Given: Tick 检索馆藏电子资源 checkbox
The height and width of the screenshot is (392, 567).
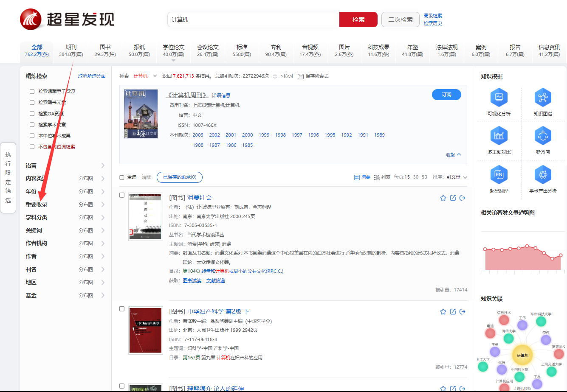Looking at the screenshot, I should tap(32, 92).
